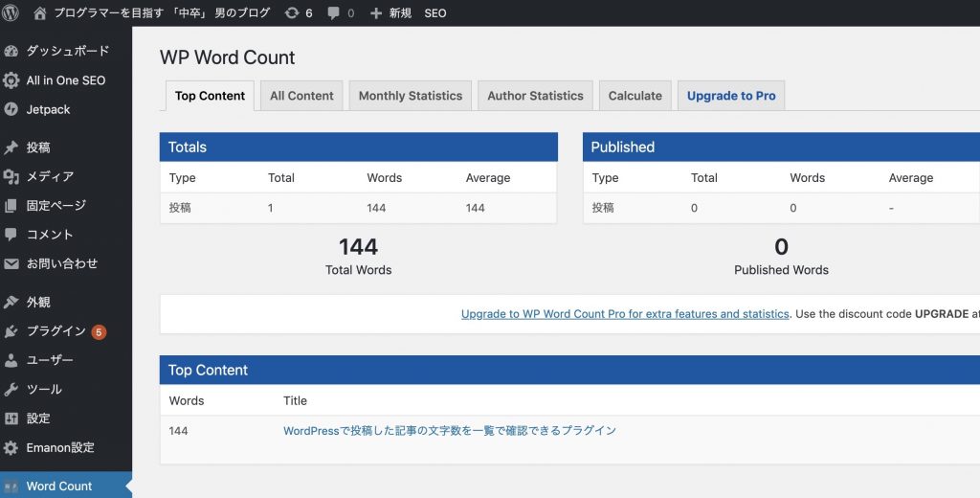Click the プラグイン plug icon
Screen dimensions: 980x498
coord(11,331)
